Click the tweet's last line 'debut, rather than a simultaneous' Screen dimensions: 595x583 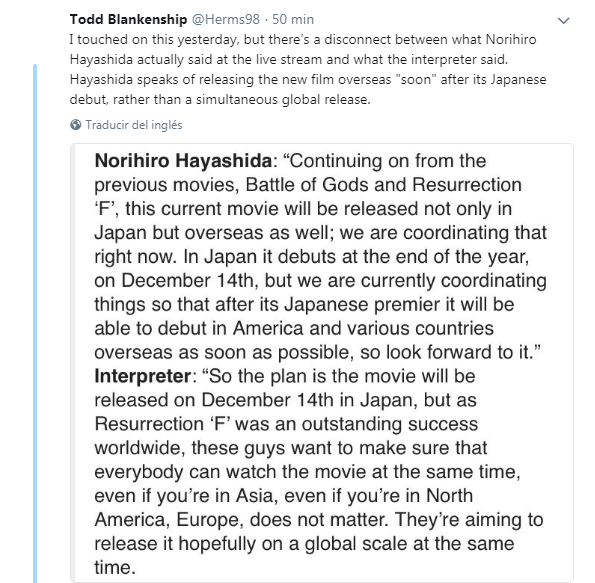point(220,99)
